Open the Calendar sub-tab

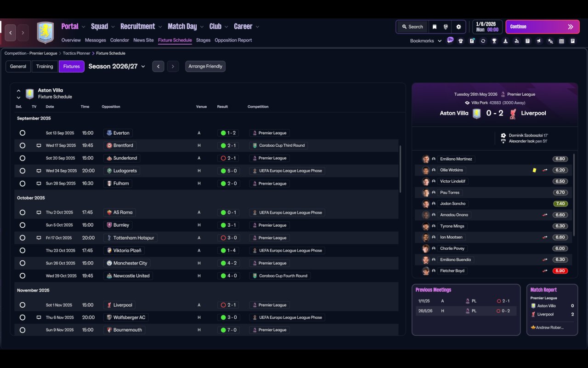(119, 40)
